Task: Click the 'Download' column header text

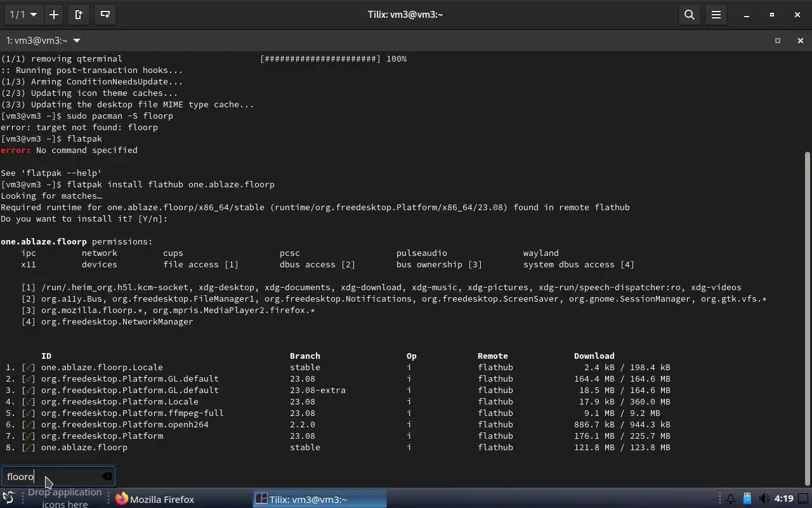Action: click(594, 356)
